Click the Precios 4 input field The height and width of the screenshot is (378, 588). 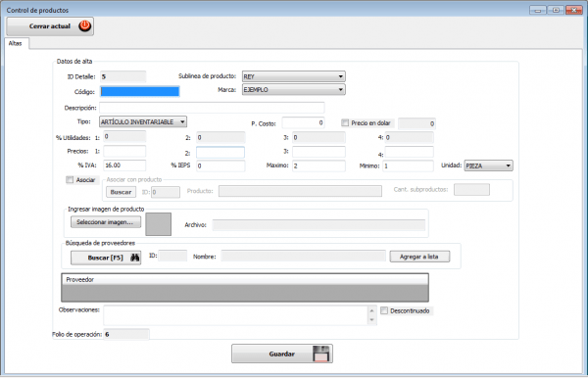click(409, 152)
